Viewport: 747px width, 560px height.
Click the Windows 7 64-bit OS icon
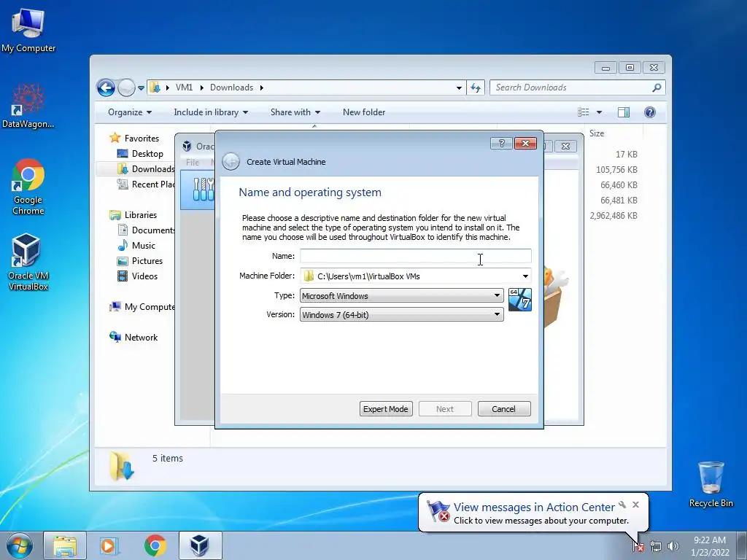click(519, 300)
